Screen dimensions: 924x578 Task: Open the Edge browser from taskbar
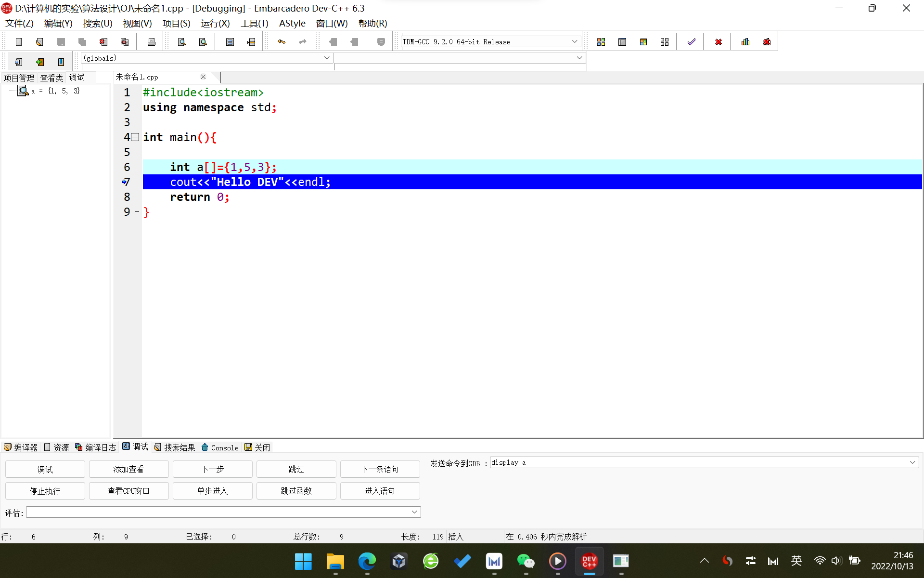coord(367,561)
